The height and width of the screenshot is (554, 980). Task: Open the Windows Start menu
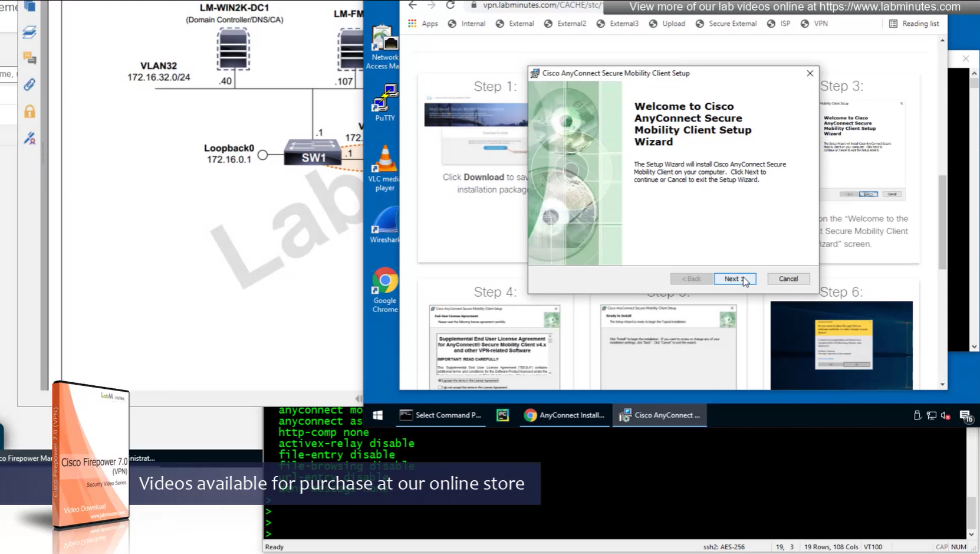(x=378, y=415)
